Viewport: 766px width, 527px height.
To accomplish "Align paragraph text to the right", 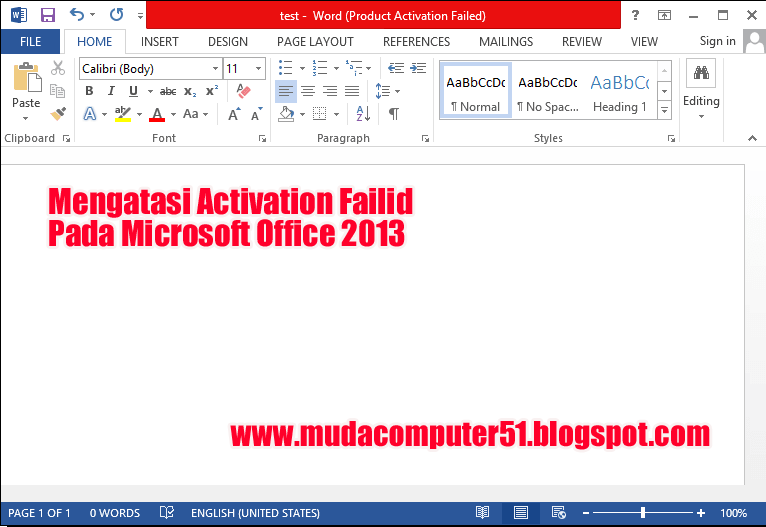I will pos(330,91).
